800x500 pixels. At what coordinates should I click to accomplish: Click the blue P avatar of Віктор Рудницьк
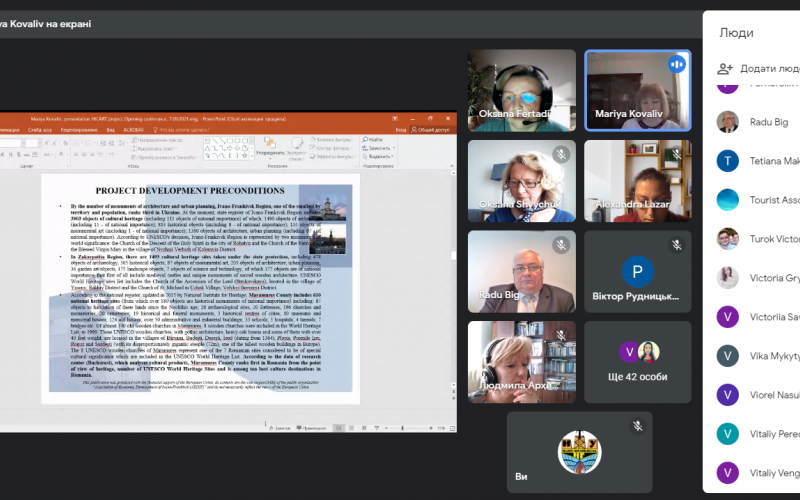638,271
